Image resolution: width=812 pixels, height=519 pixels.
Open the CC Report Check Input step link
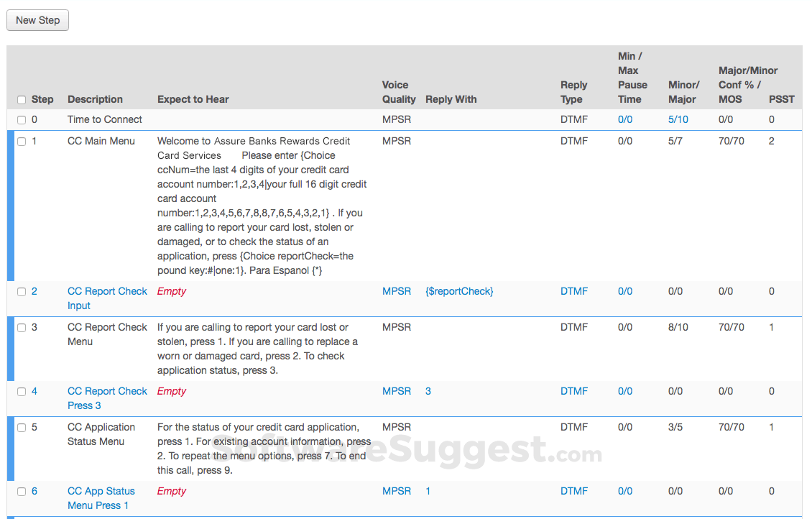[x=106, y=298]
